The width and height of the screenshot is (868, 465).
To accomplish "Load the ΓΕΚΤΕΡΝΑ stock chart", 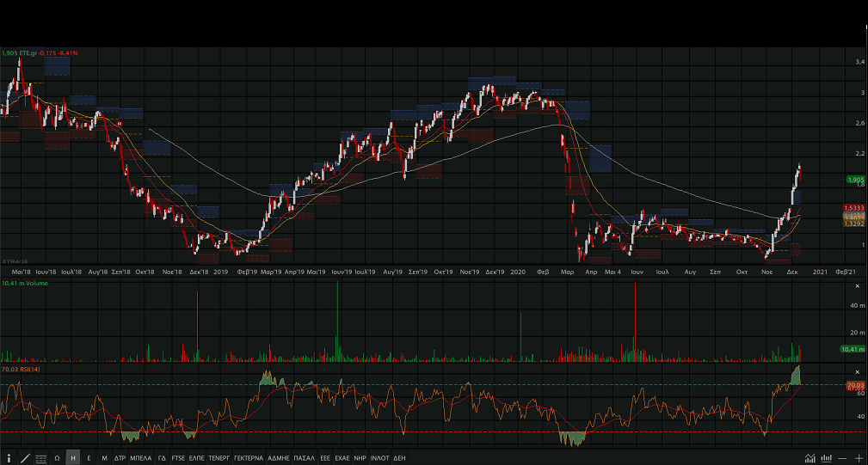I will point(249,458).
